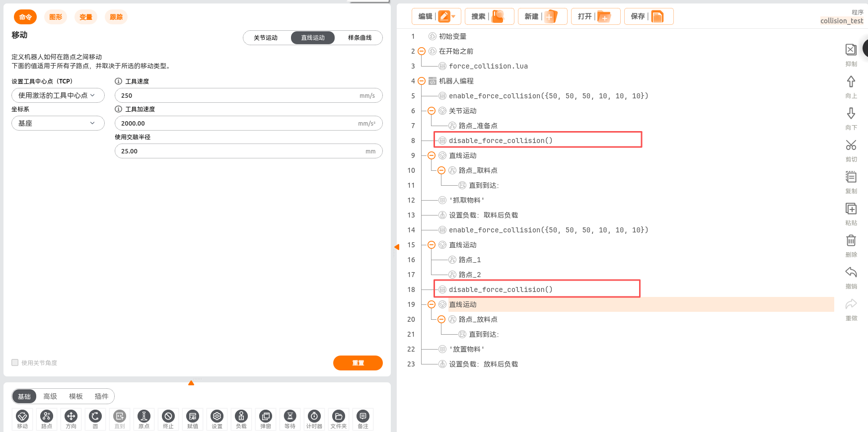Image resolution: width=868 pixels, height=432 pixels.
Task: Click the 工具速度 input field
Action: 238,95
